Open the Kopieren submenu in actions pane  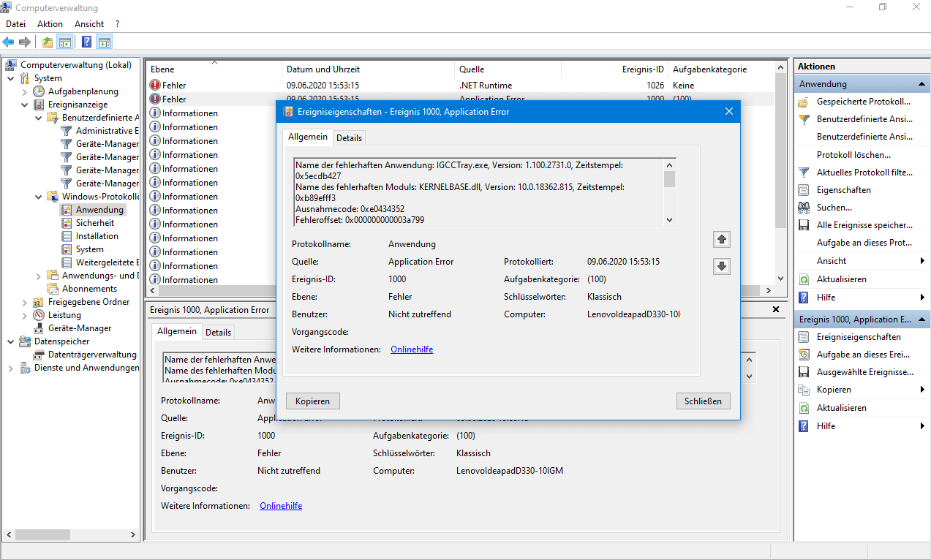862,390
